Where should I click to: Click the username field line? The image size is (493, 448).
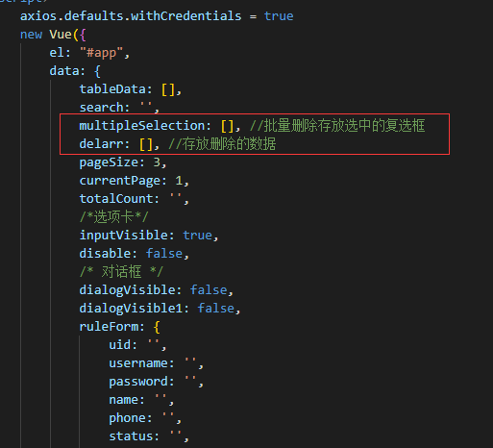pos(156,363)
